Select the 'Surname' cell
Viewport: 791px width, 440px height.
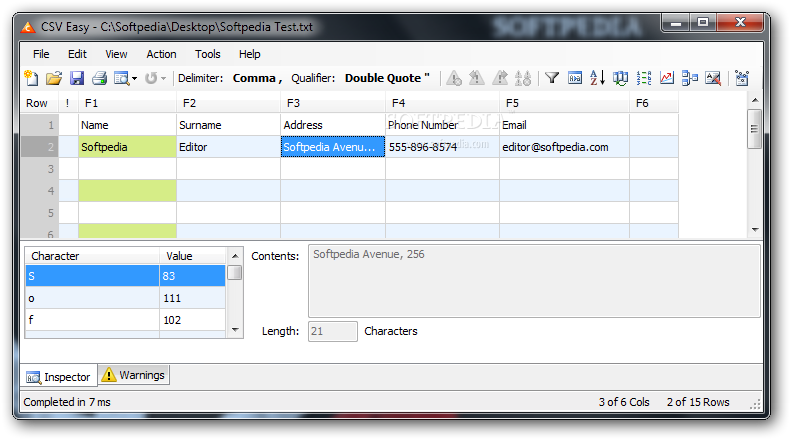[x=229, y=125]
